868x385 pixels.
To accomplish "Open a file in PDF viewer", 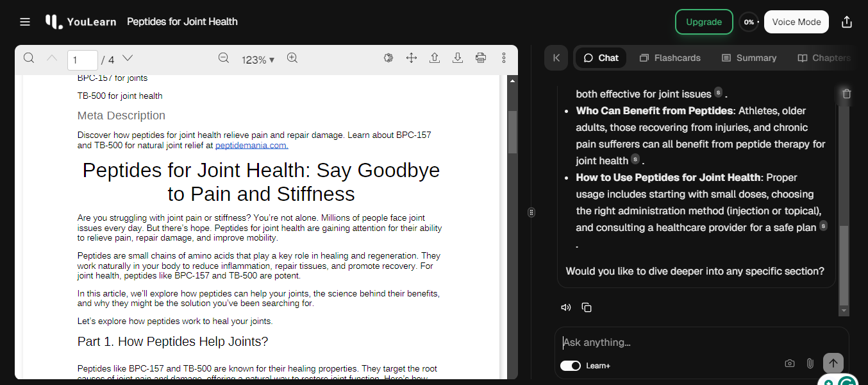I will (x=435, y=58).
